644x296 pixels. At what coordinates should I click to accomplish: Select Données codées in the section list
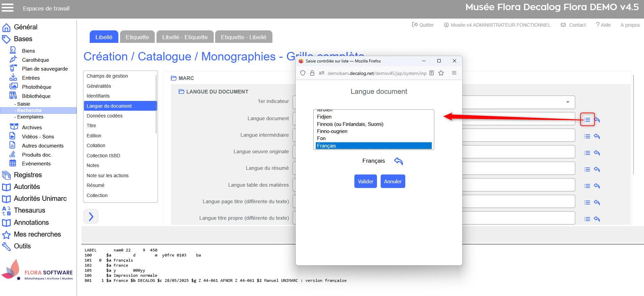pyautogui.click(x=105, y=116)
